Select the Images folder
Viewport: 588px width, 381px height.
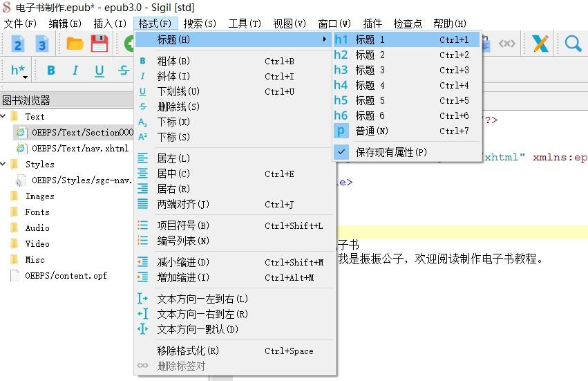tap(40, 196)
